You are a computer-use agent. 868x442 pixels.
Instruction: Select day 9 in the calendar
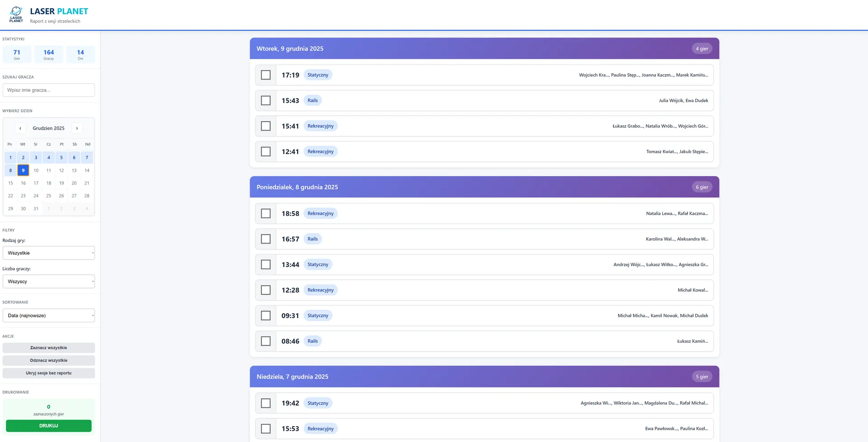(23, 170)
